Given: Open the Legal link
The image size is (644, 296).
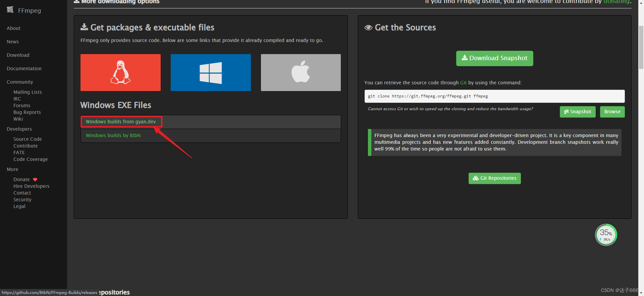Looking at the screenshot, I should [x=19, y=206].
